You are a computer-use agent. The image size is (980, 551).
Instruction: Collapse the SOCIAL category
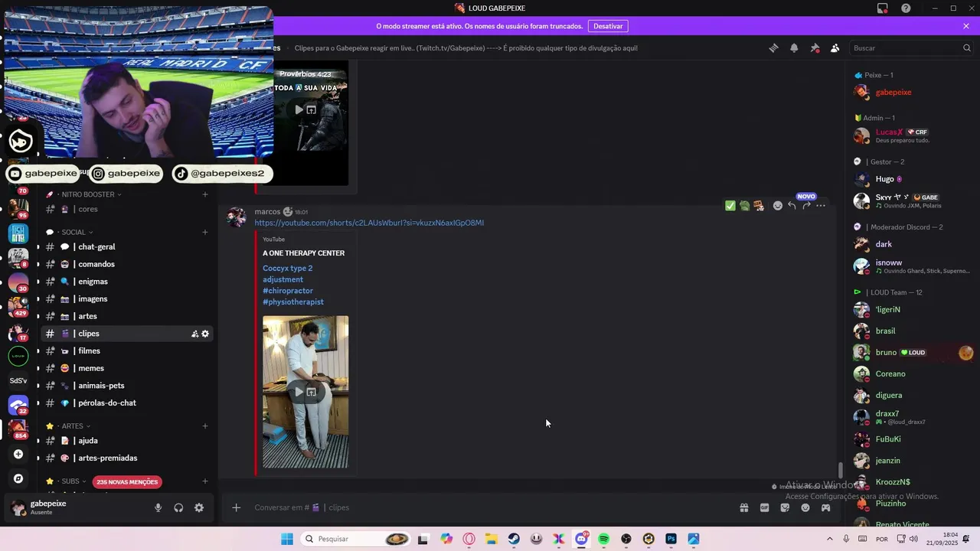[x=73, y=232]
